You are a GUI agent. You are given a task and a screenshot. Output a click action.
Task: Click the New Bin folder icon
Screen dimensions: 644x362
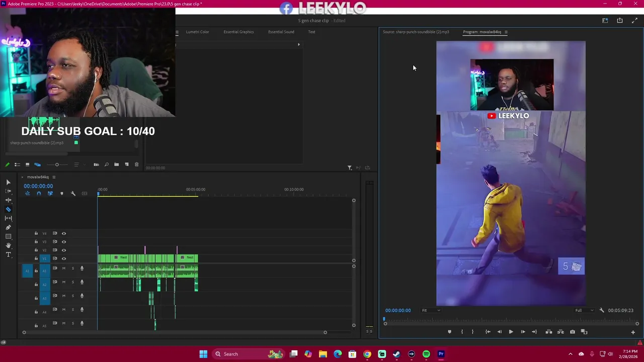pos(116,164)
